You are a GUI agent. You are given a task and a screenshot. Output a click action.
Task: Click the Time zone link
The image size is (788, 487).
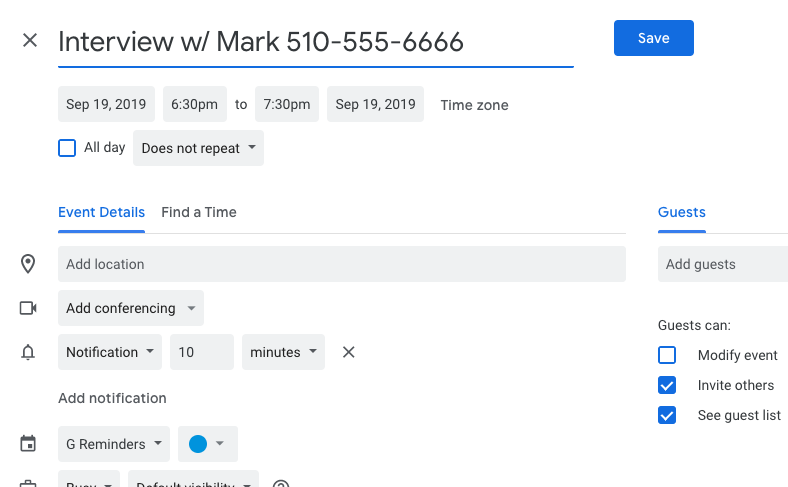pos(474,105)
